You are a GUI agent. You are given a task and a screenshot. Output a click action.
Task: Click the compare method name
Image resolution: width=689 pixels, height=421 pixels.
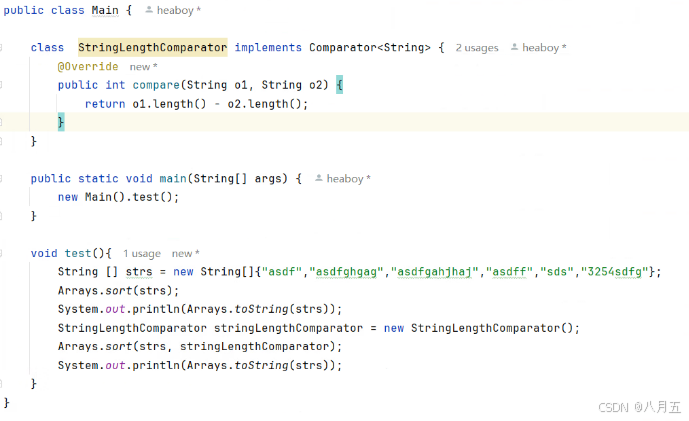point(156,85)
